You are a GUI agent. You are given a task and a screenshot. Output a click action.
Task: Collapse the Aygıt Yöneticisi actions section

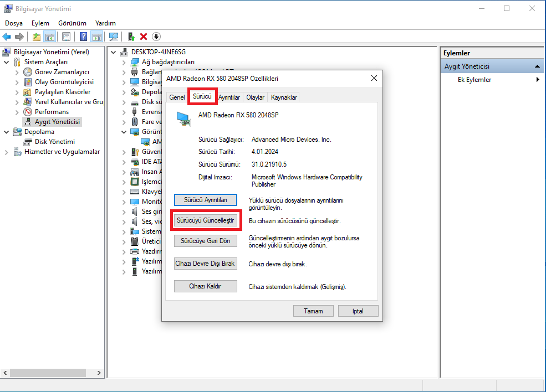(x=537, y=66)
